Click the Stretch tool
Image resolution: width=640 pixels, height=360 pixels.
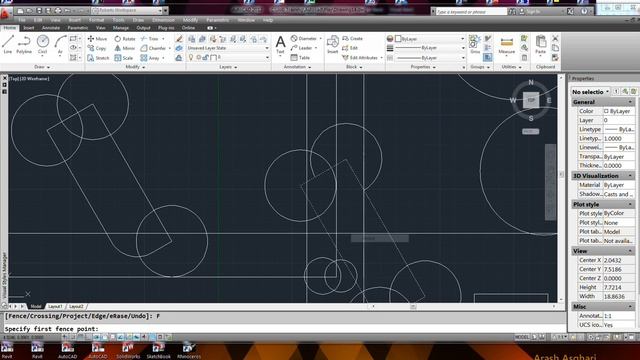tap(98, 58)
